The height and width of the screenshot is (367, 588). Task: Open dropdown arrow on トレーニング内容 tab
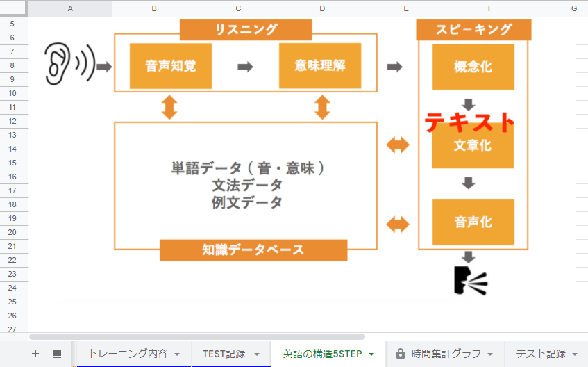point(177,354)
